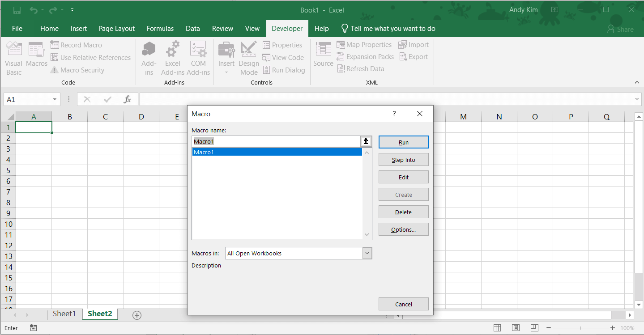Click the Insert Function fx icon
The width and height of the screenshot is (644, 335).
127,99
